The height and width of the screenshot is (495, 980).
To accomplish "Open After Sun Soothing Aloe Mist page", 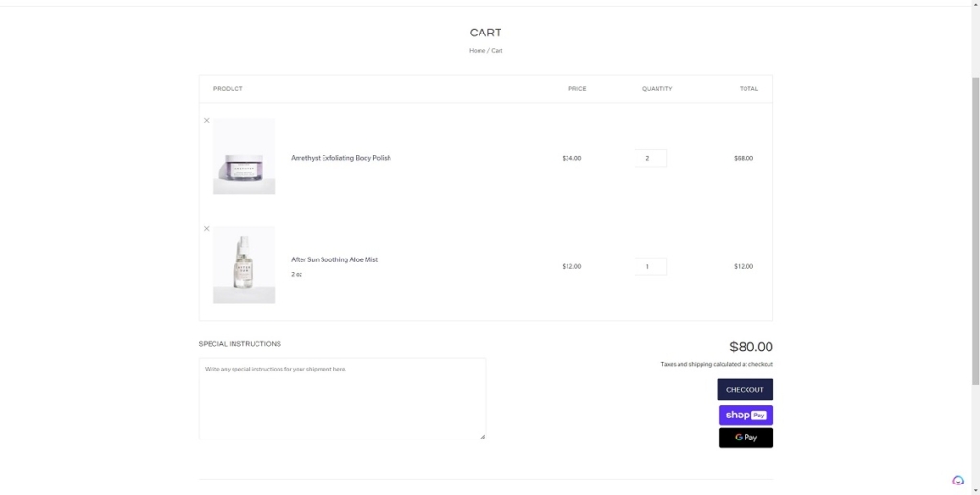I will 334,259.
